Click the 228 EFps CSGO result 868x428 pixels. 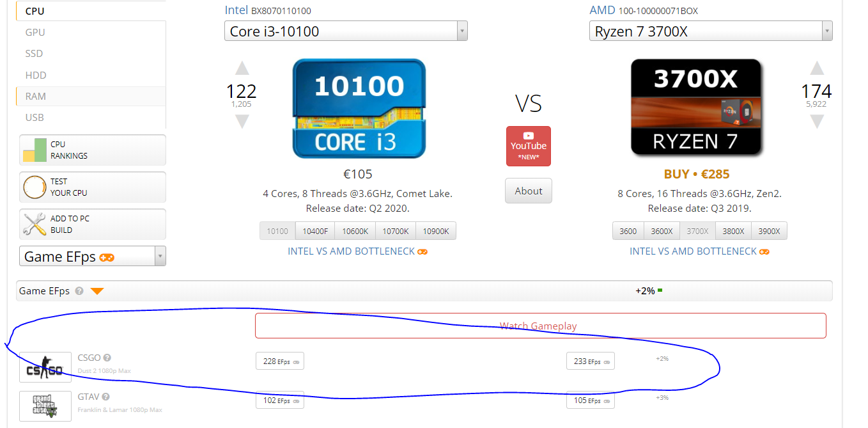click(x=280, y=361)
